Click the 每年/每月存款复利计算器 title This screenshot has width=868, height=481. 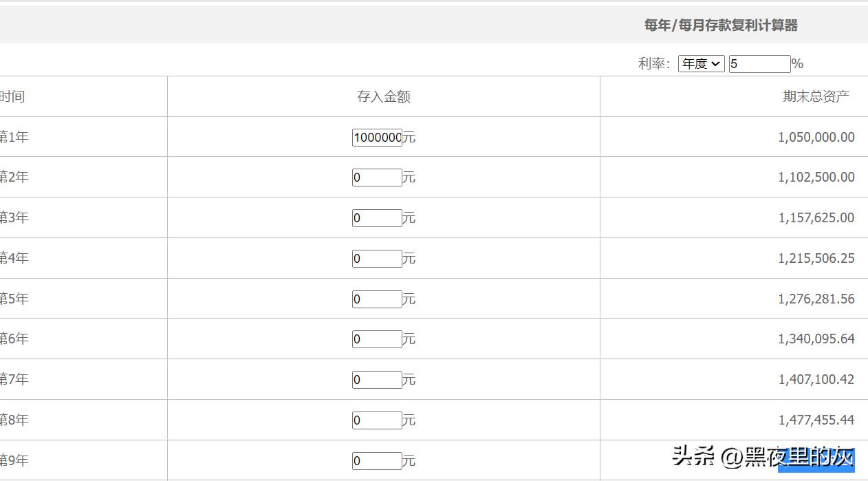720,25
